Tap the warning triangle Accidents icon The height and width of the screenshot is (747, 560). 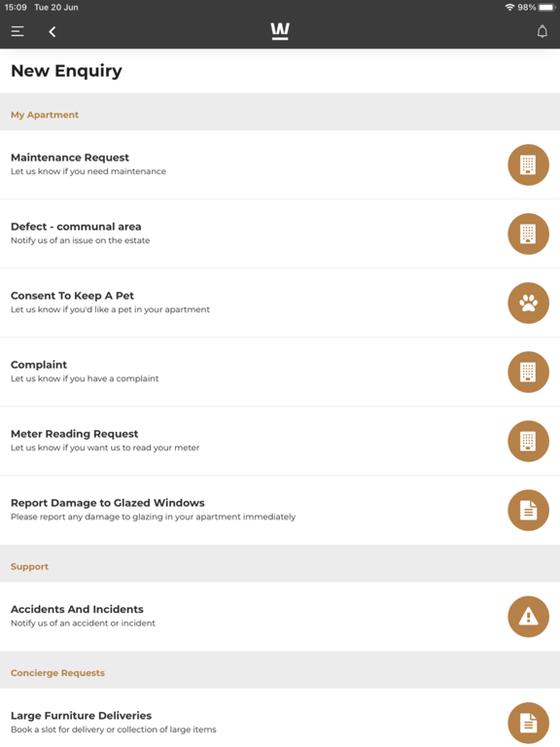(x=528, y=617)
